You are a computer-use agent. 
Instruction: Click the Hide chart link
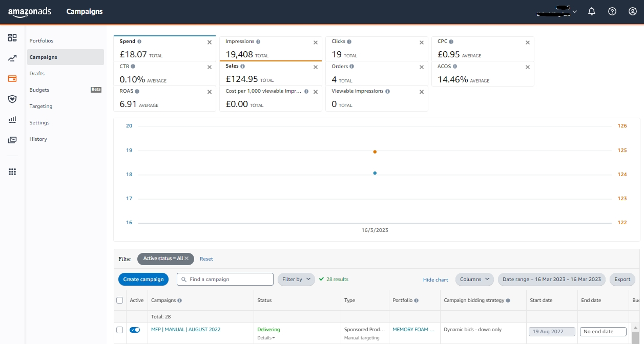click(435, 280)
